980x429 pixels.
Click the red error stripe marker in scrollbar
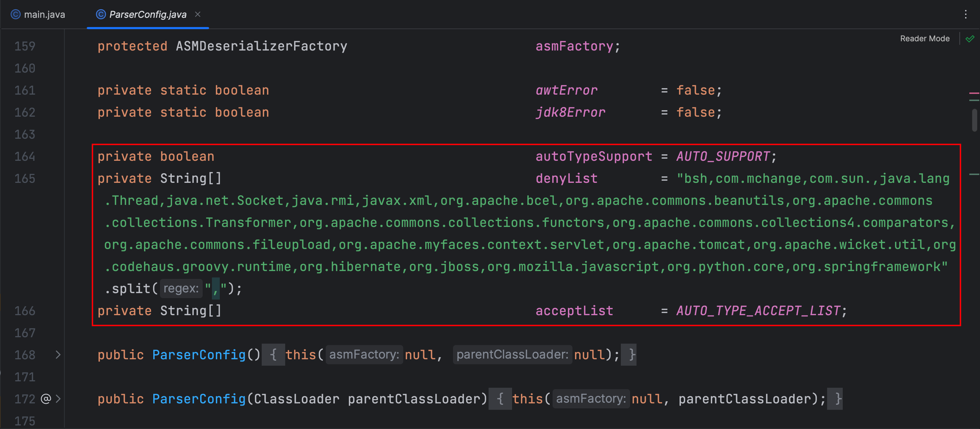pos(974,92)
